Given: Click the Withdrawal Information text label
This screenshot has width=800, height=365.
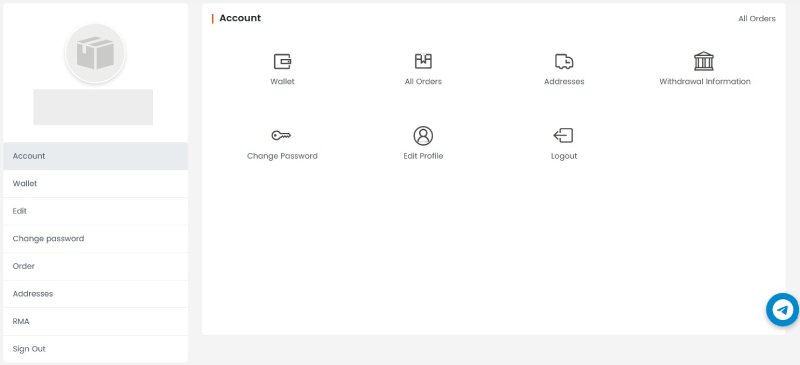Looking at the screenshot, I should click(705, 81).
